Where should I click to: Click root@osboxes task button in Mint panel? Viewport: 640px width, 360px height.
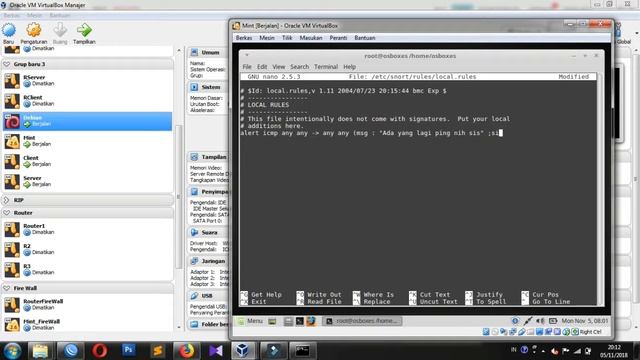[362, 321]
